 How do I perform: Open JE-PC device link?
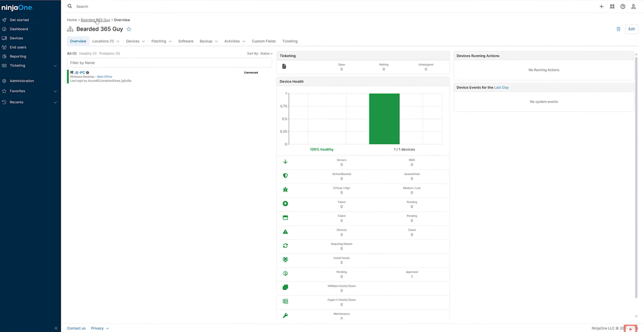[x=80, y=73]
